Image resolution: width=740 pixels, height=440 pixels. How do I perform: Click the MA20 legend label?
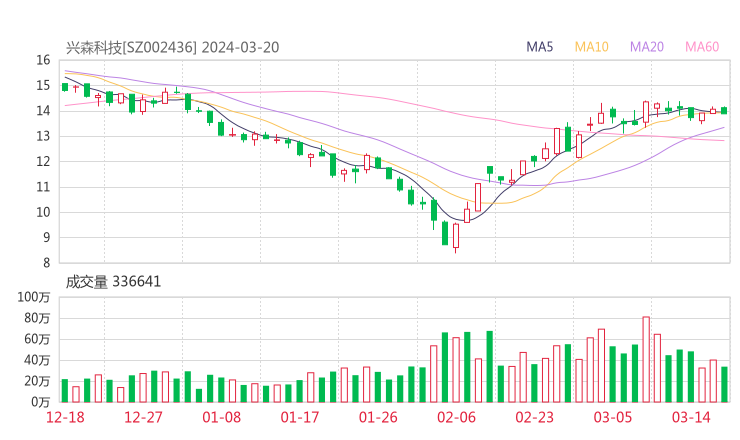647,47
